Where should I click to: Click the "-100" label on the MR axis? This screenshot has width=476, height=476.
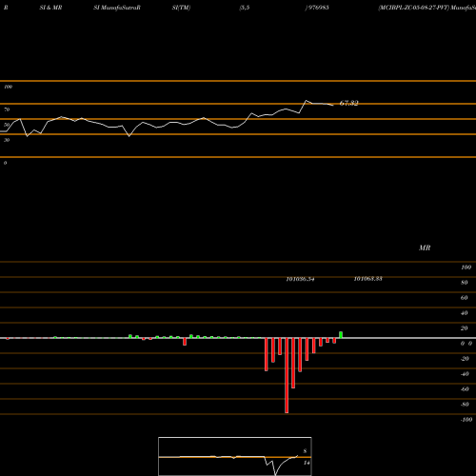[x=466, y=420]
